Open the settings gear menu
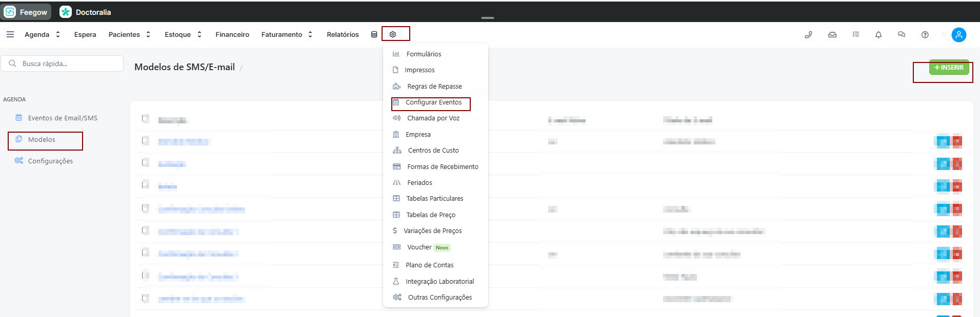This screenshot has width=980, height=317. click(x=393, y=34)
